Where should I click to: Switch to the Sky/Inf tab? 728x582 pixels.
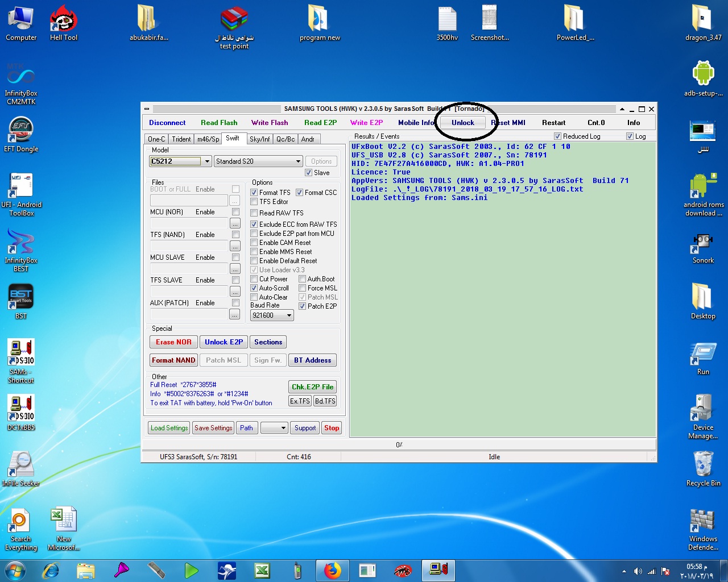coord(260,139)
